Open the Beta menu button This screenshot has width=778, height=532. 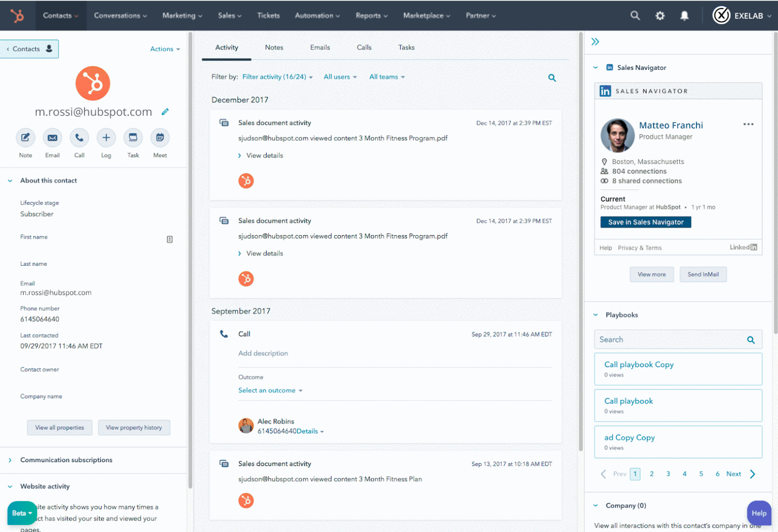click(22, 513)
